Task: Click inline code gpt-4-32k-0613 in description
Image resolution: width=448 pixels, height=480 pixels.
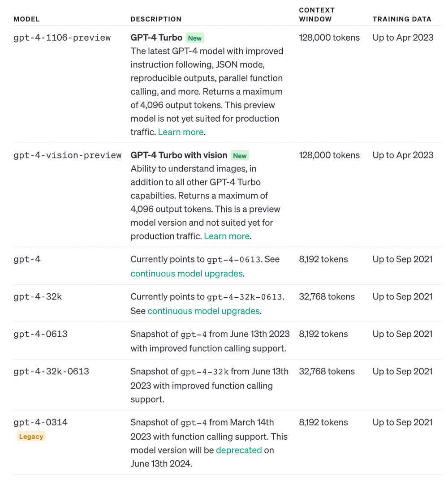Action: (245, 297)
